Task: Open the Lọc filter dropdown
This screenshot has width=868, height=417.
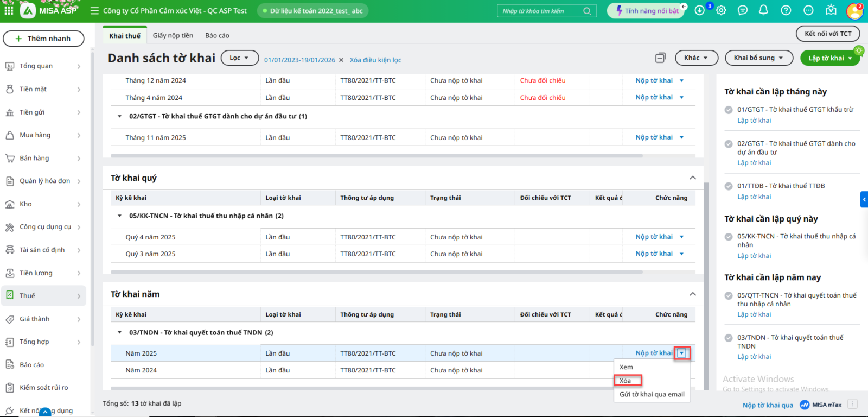Action: pyautogui.click(x=239, y=58)
